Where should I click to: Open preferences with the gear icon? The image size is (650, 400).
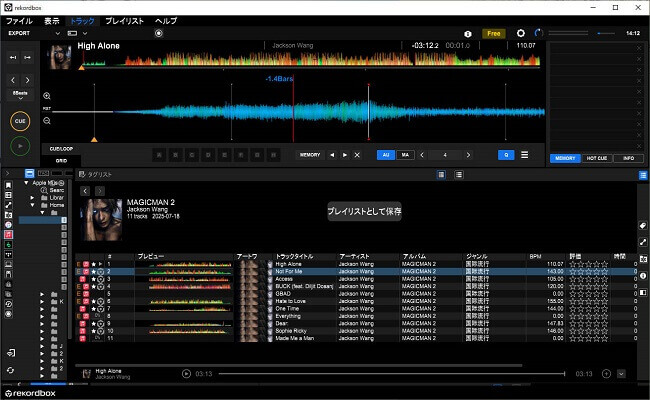[521, 33]
